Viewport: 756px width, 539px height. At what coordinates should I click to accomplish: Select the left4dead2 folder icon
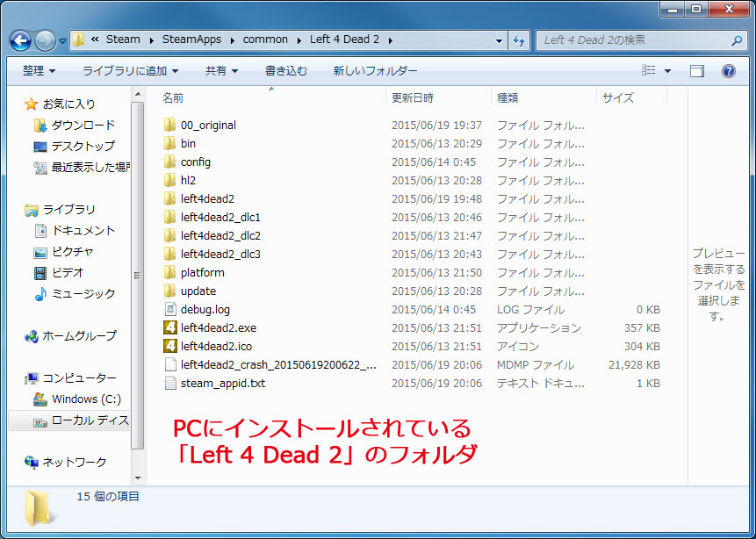tap(169, 198)
